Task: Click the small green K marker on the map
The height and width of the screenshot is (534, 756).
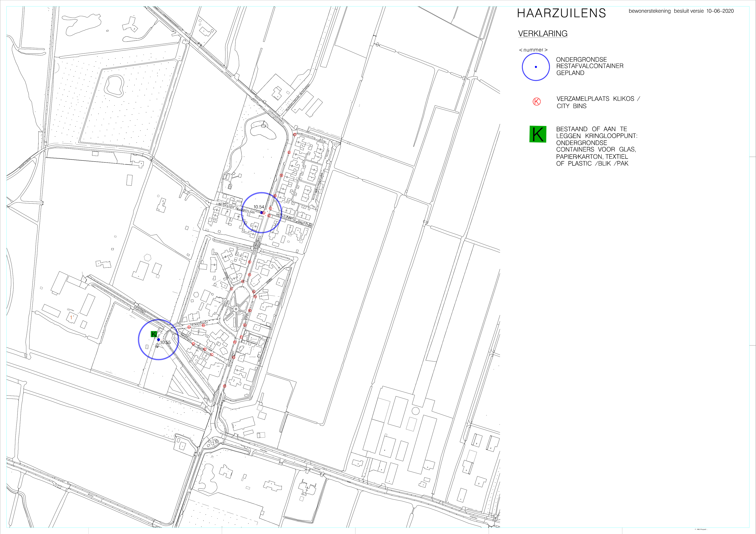Action: pos(154,334)
